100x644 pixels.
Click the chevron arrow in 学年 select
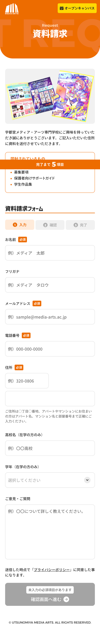[87, 480]
